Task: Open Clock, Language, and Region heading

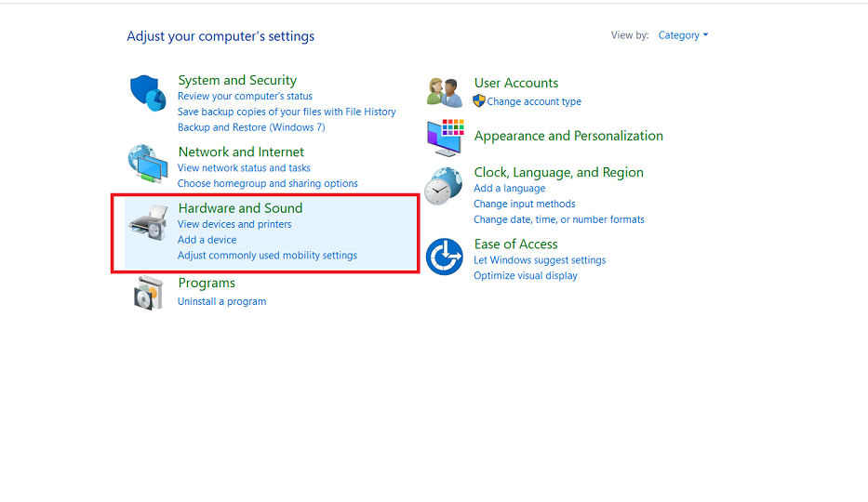Action: click(558, 173)
